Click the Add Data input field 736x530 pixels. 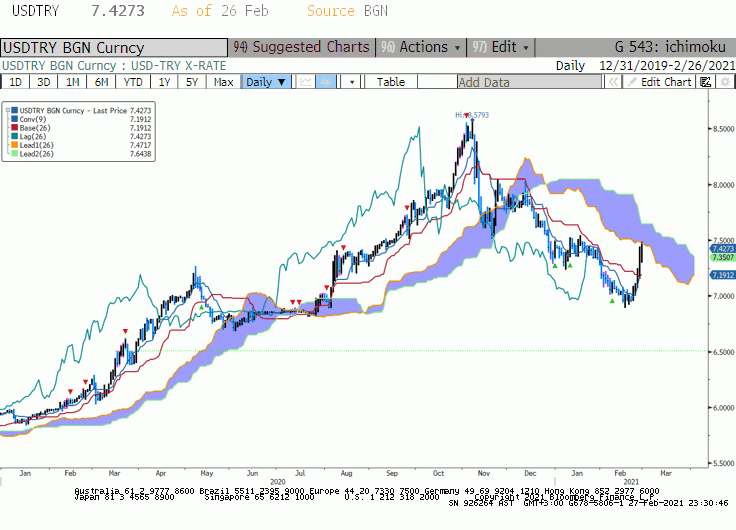529,82
